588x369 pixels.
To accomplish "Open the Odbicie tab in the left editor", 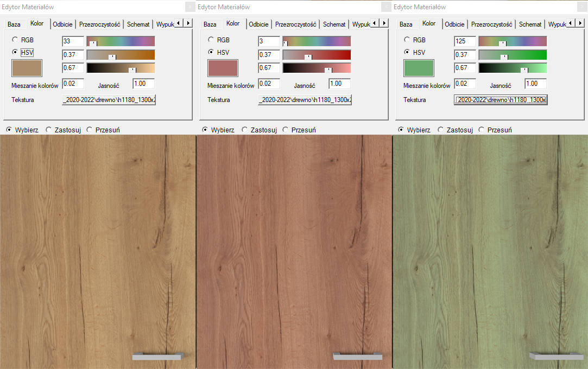I will [63, 24].
